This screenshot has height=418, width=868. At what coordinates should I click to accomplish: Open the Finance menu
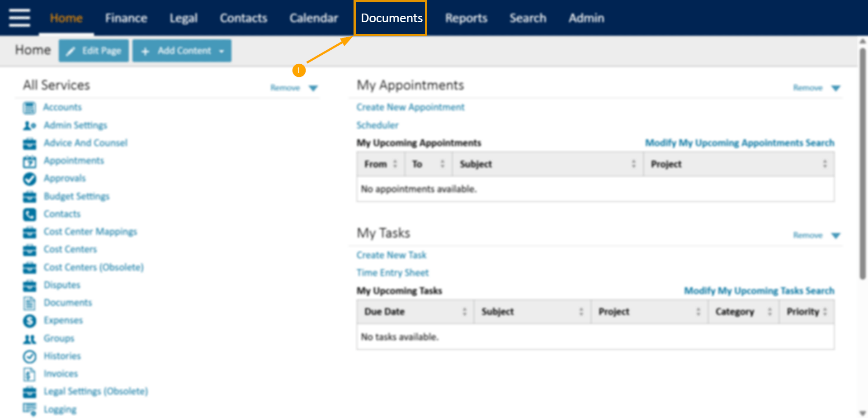pyautogui.click(x=126, y=18)
